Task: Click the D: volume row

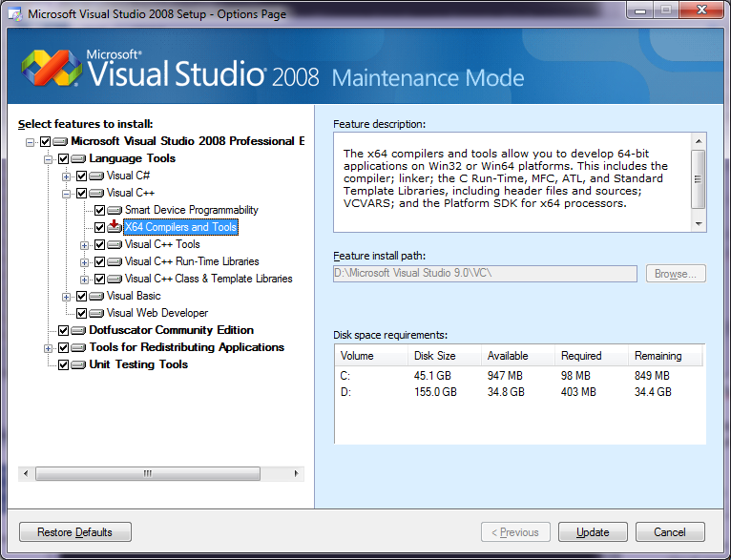Action: (519, 392)
